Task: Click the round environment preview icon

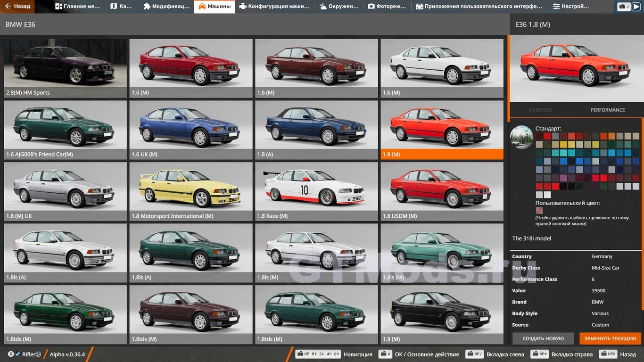Action: pos(521,137)
